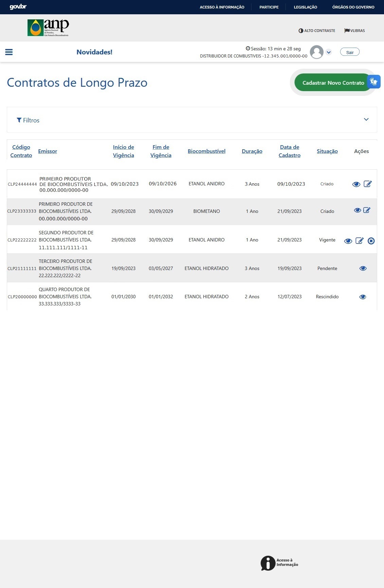View contract CLP22222222 details
The height and width of the screenshot is (588, 384).
point(348,241)
